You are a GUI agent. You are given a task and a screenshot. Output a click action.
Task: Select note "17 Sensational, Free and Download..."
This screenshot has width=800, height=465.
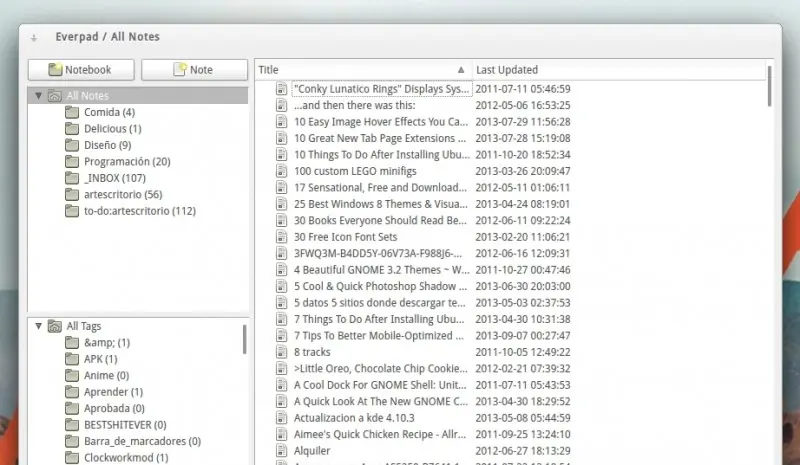[x=380, y=187]
